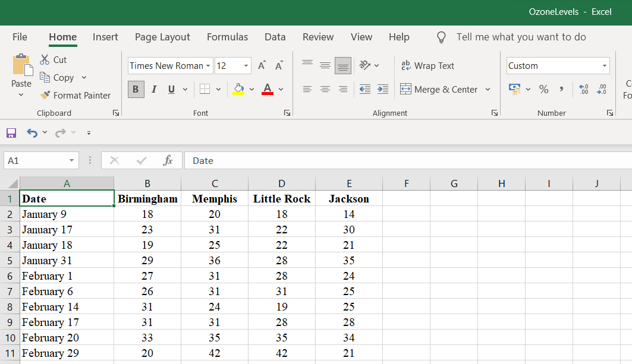Click the Tell me search field
Image resolution: width=632 pixels, height=364 pixels.
(521, 37)
